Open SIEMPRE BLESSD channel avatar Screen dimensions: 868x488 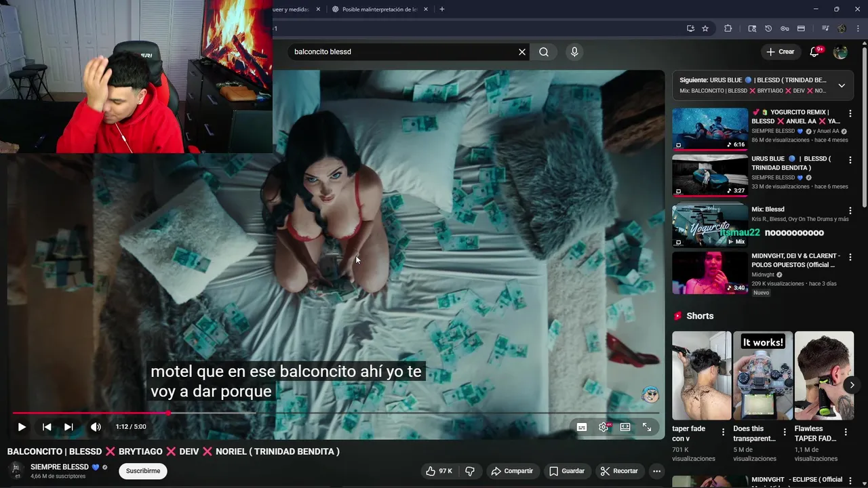click(16, 471)
